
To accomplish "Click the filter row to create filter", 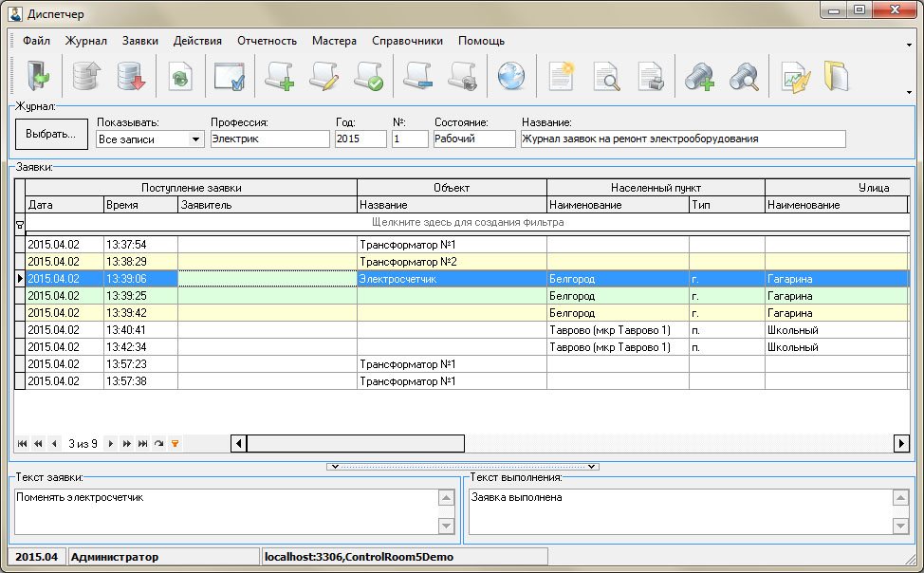I will click(467, 222).
